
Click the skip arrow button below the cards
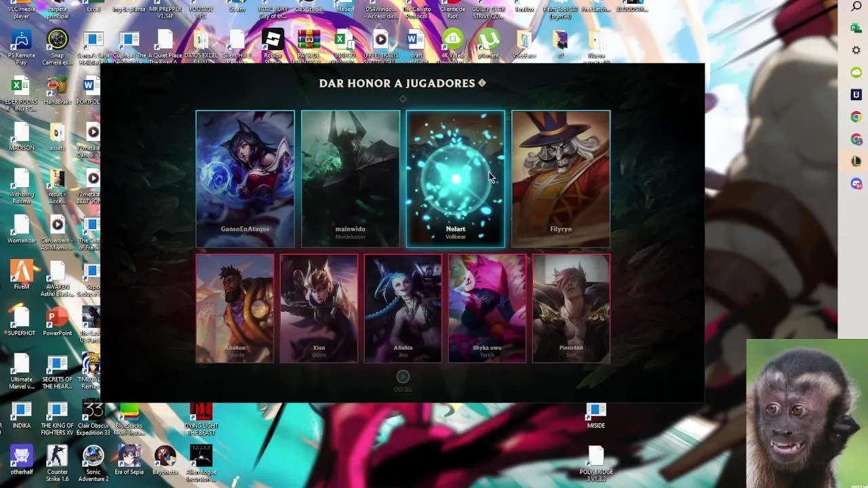pyautogui.click(x=403, y=376)
